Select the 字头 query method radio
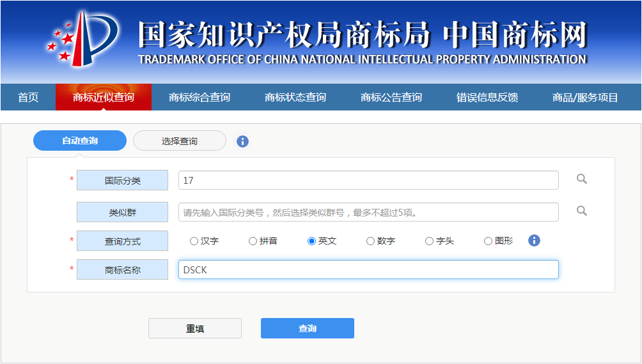The height and width of the screenshot is (364, 642). point(429,241)
